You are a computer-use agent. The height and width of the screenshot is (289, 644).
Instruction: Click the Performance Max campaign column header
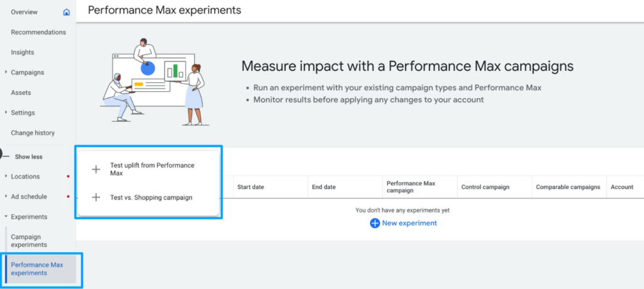click(x=411, y=187)
